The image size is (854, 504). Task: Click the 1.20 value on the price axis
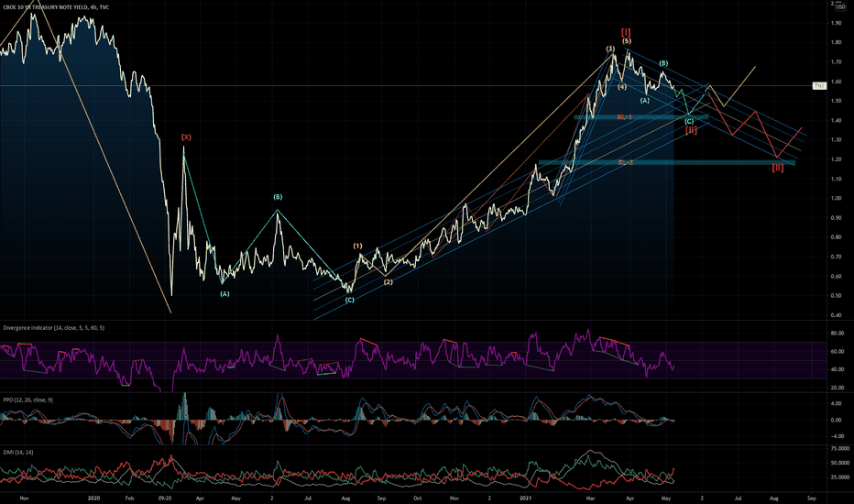click(837, 159)
